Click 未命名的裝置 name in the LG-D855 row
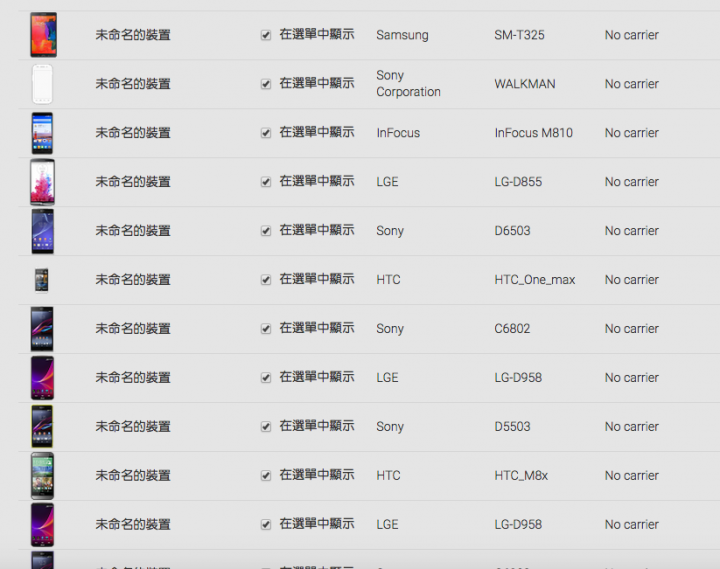This screenshot has height=569, width=720. 133,182
